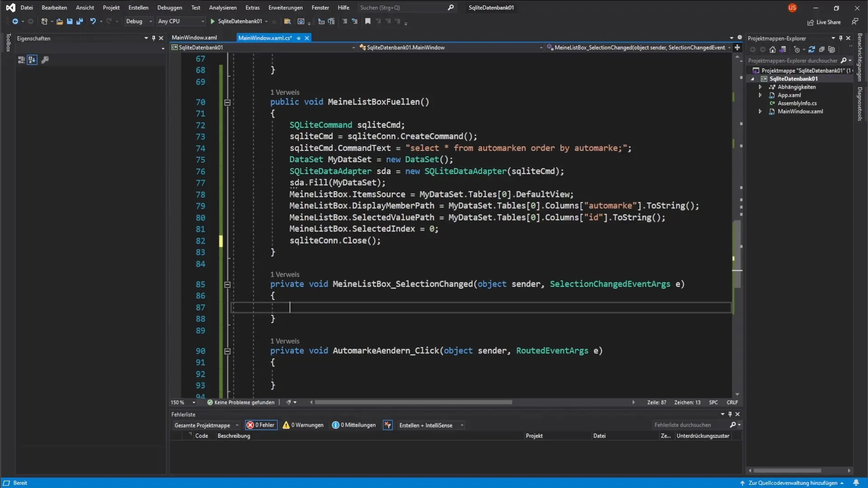Click the Open File folder icon

click(59, 21)
